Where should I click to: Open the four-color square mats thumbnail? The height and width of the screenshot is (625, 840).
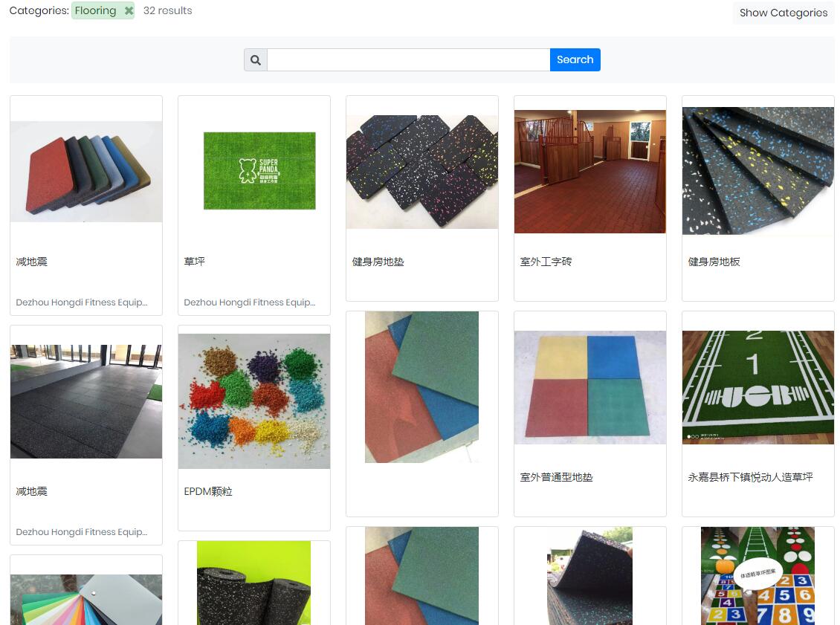tap(589, 387)
